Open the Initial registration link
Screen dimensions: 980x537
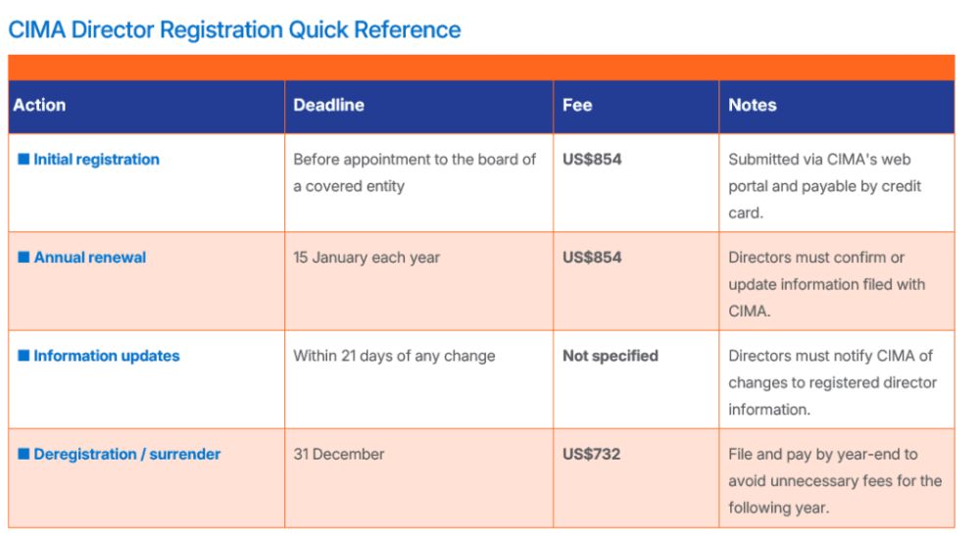(x=96, y=160)
